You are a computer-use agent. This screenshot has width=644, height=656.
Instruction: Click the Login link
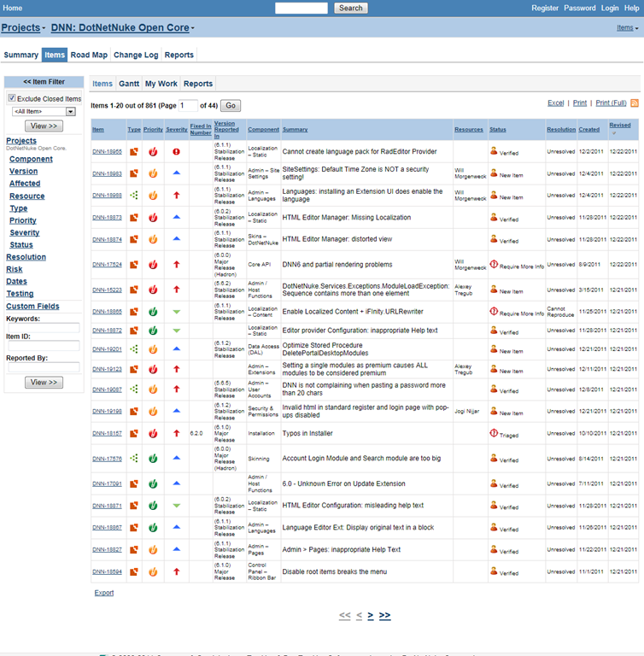(610, 8)
